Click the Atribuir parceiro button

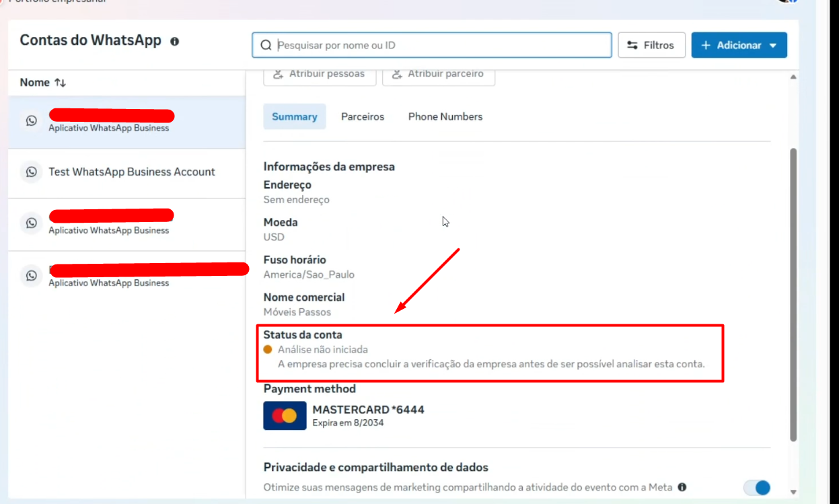pyautogui.click(x=439, y=75)
